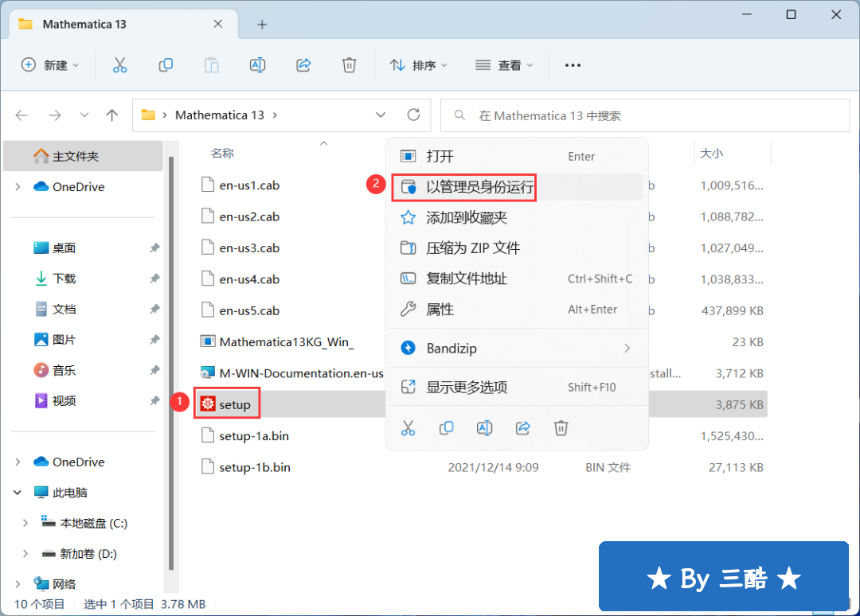
Task: Refresh the Mathematica 13 folder
Action: click(x=413, y=115)
